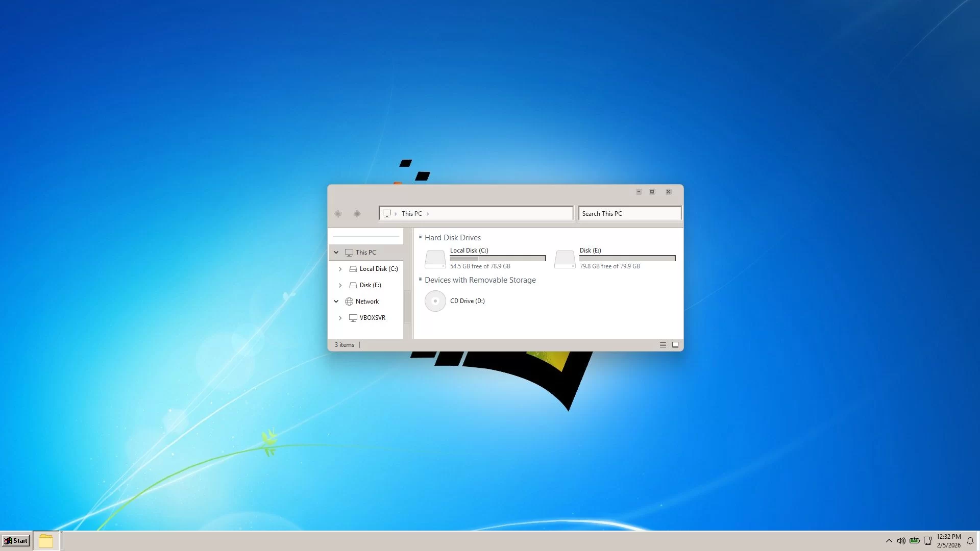Select Network in the navigation tree
This screenshot has width=980, height=551.
[367, 302]
